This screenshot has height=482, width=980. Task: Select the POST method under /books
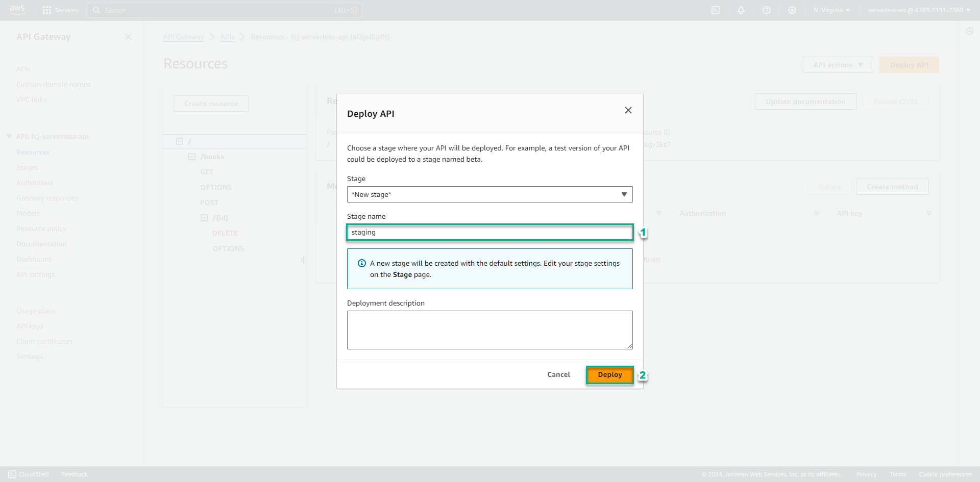(x=209, y=202)
